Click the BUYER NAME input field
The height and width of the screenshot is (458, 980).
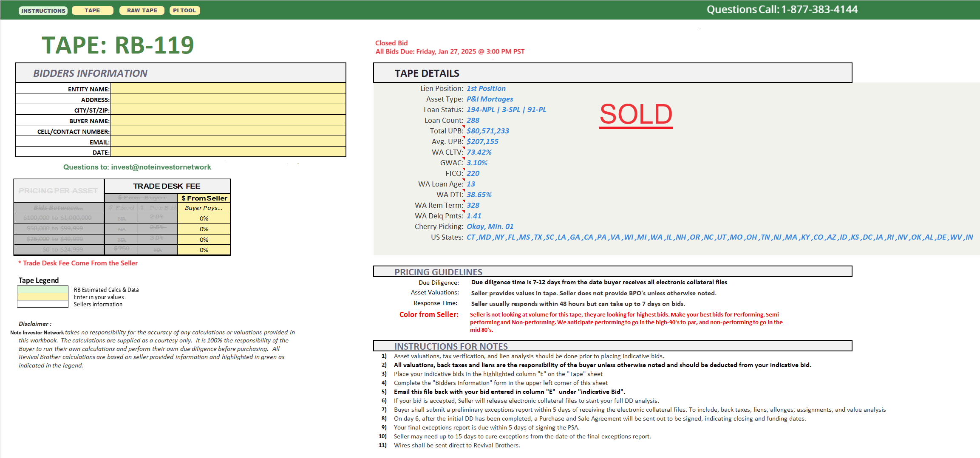click(x=228, y=120)
